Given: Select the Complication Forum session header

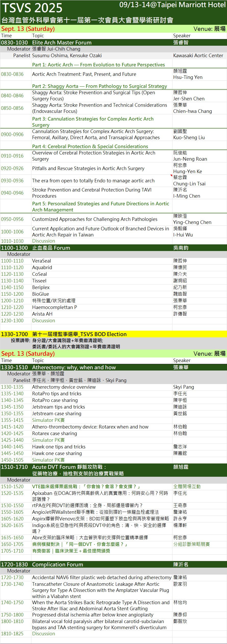Looking at the screenshot, I should [x=58, y=565].
